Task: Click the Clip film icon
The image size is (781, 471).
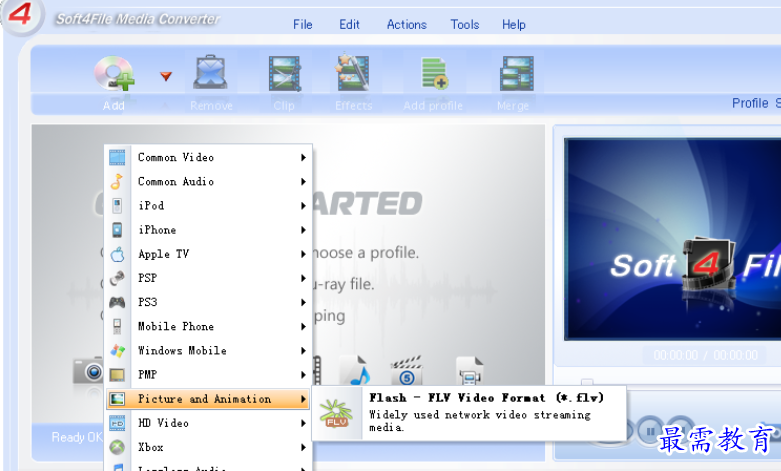Action: pos(284,74)
